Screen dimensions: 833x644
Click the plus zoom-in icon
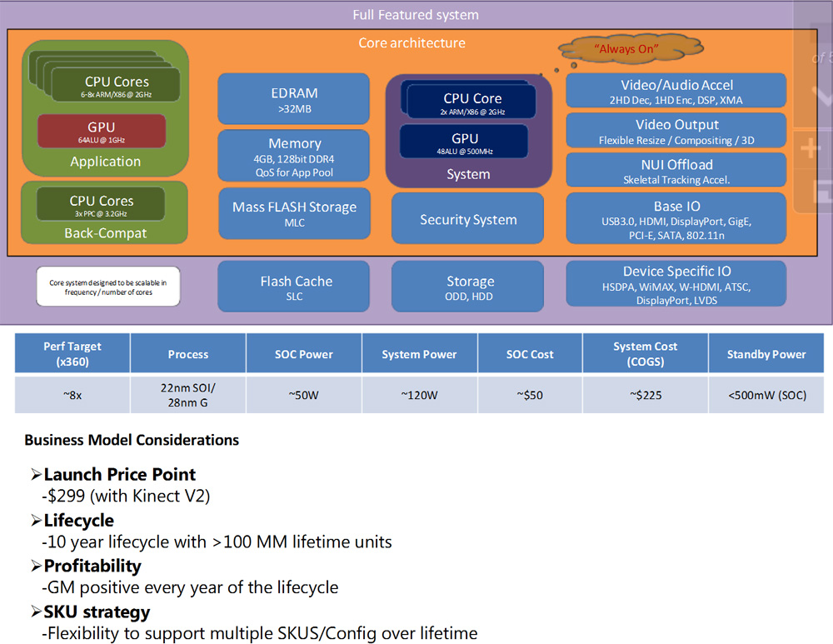point(810,148)
